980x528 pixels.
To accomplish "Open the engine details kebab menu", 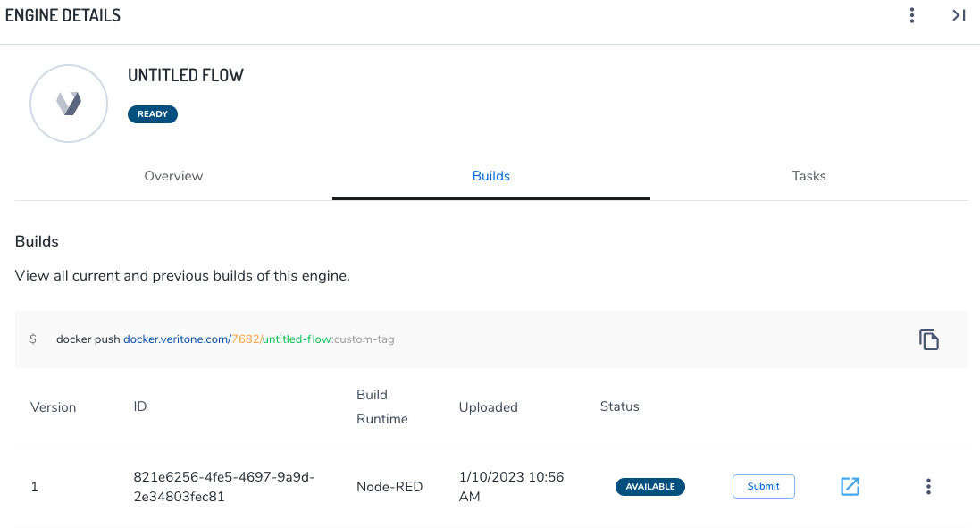I will pos(911,15).
